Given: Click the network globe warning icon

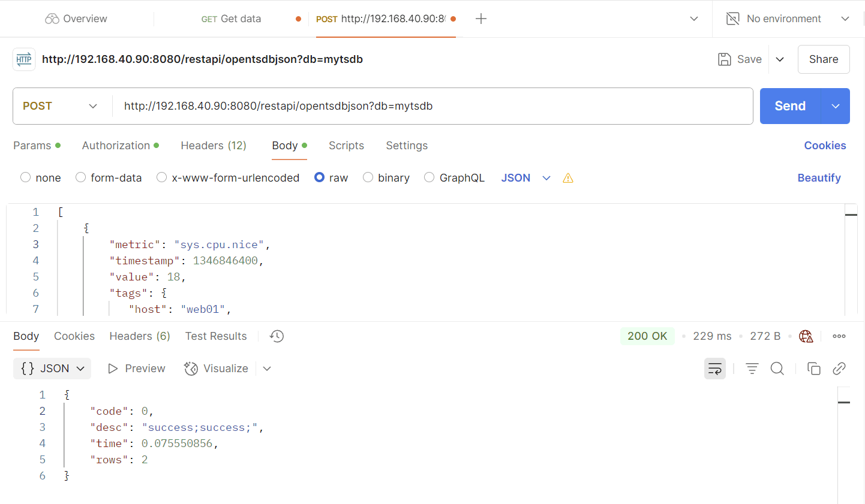Looking at the screenshot, I should (806, 336).
